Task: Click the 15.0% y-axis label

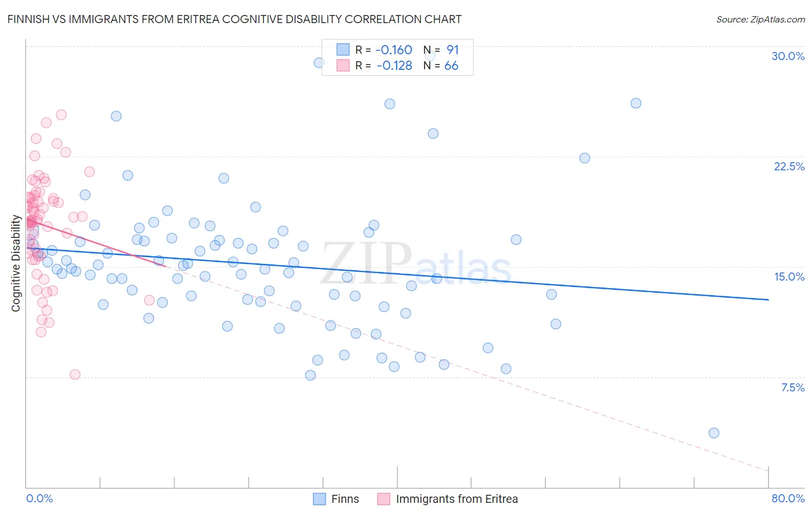Action: pyautogui.click(x=789, y=277)
